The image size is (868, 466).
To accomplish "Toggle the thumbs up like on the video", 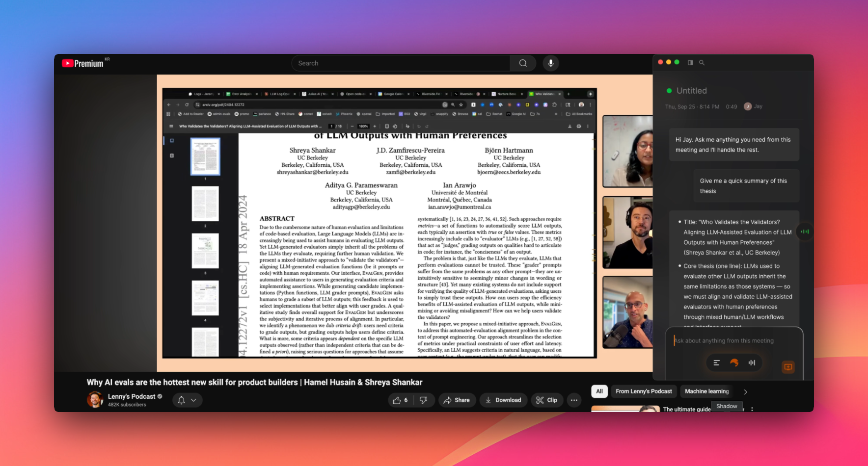I will tap(397, 400).
